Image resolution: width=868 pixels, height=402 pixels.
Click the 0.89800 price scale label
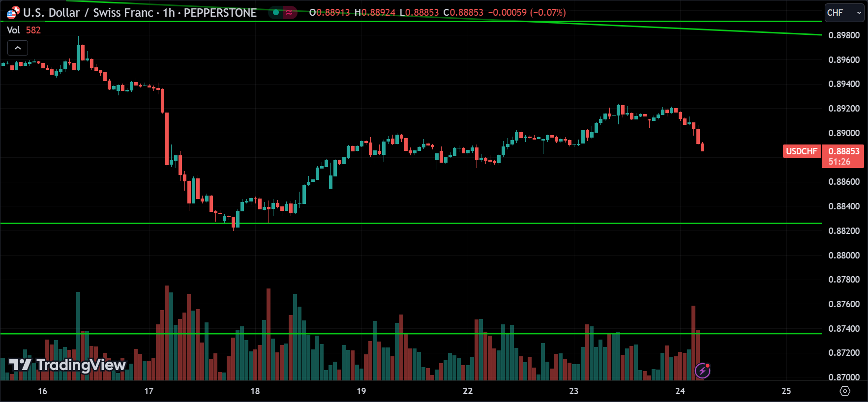[844, 35]
